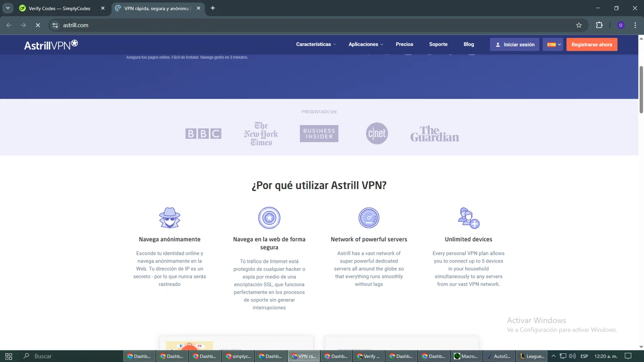Open the Chrome three-dot menu
Image resolution: width=644 pixels, height=362 pixels.
635,25
